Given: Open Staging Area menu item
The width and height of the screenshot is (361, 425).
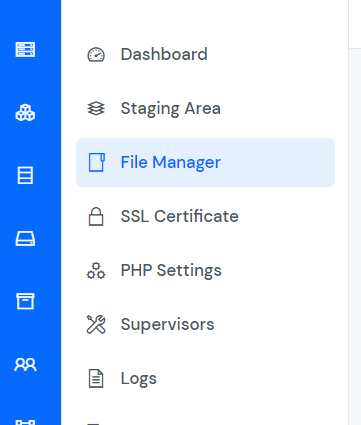Looking at the screenshot, I should 206,108.
